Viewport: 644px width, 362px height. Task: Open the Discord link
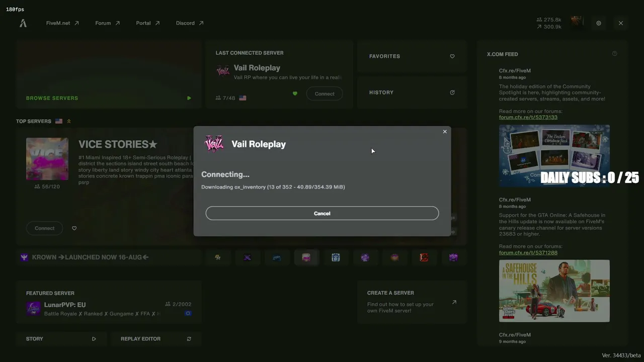tap(190, 23)
